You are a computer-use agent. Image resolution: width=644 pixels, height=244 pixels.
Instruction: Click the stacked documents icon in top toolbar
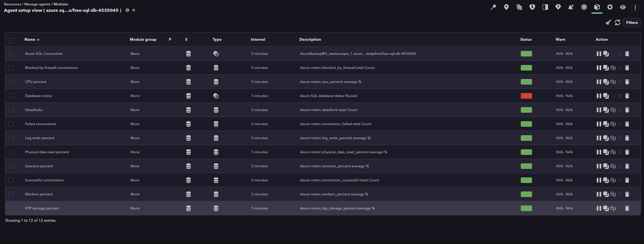pyautogui.click(x=519, y=7)
